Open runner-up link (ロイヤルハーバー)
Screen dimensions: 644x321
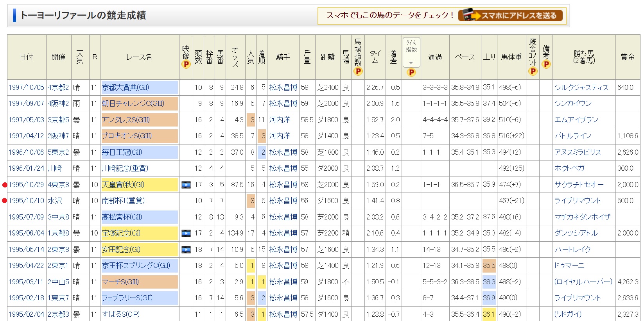(583, 282)
